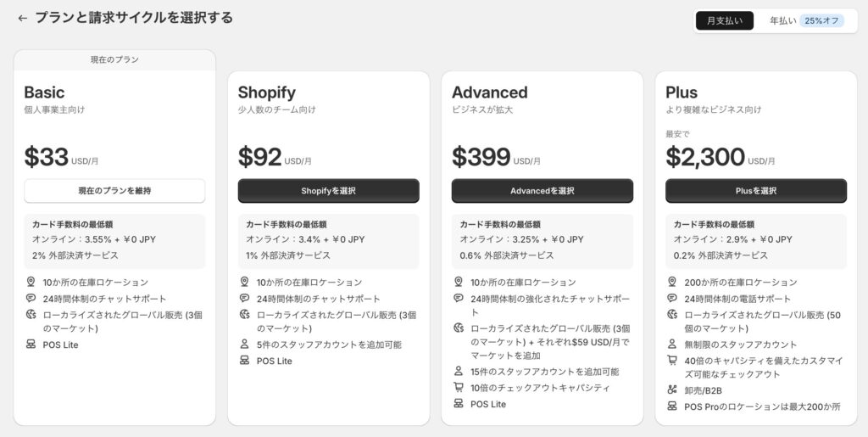Choose the Shopifyを選択 button
868x437 pixels.
(328, 191)
